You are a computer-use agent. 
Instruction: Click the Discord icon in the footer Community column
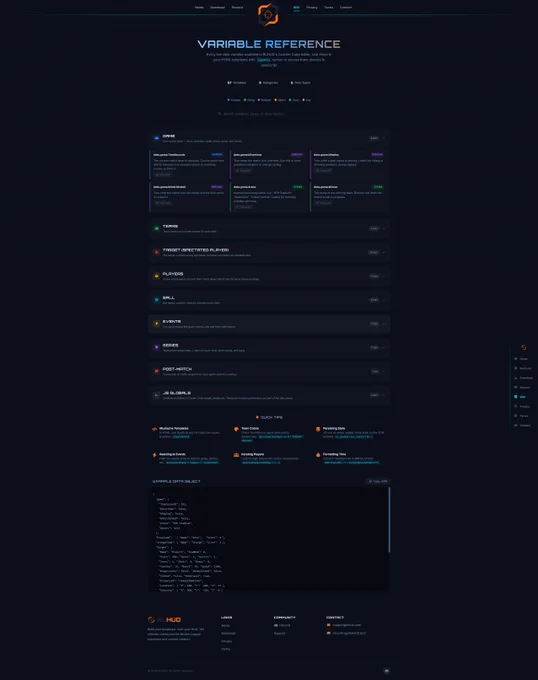coord(276,625)
